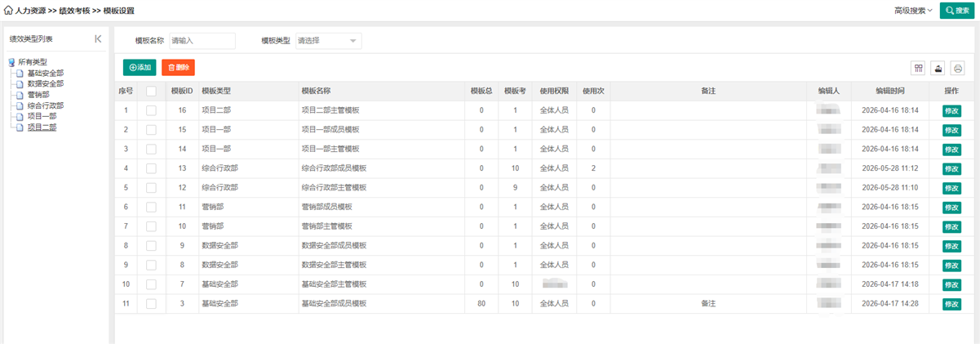Click the export icon above table
Image resolution: width=980 pixels, height=344 pixels.
pyautogui.click(x=938, y=68)
